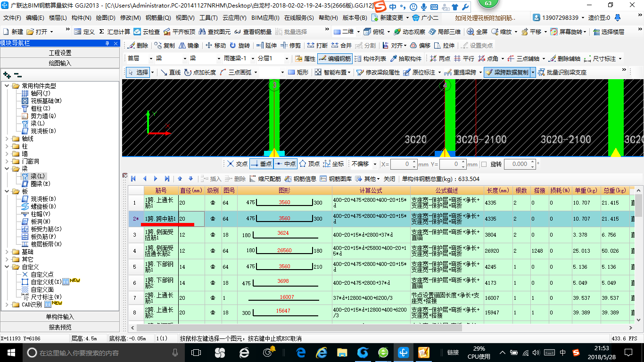
Task: Open 属性 properties panel
Action: [305, 59]
